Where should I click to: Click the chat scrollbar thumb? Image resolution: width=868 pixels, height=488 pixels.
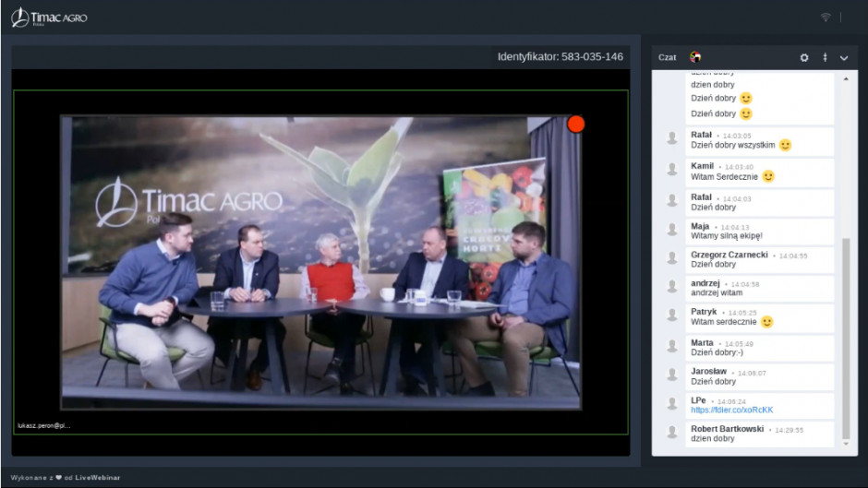[x=846, y=338]
